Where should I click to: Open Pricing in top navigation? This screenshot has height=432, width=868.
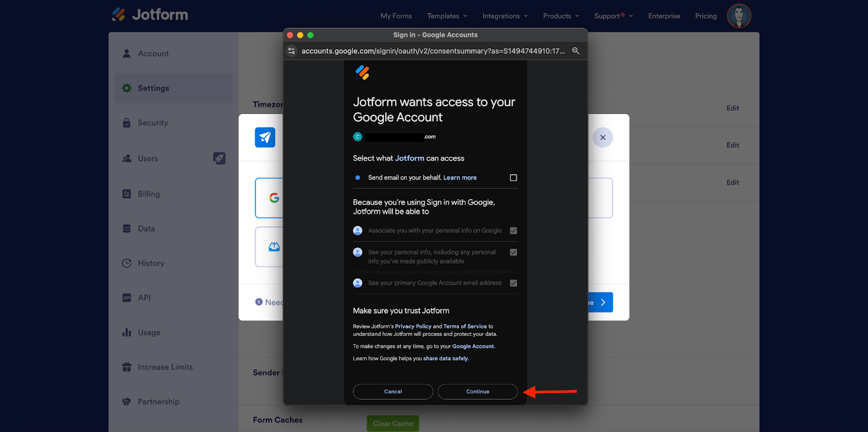click(x=706, y=16)
